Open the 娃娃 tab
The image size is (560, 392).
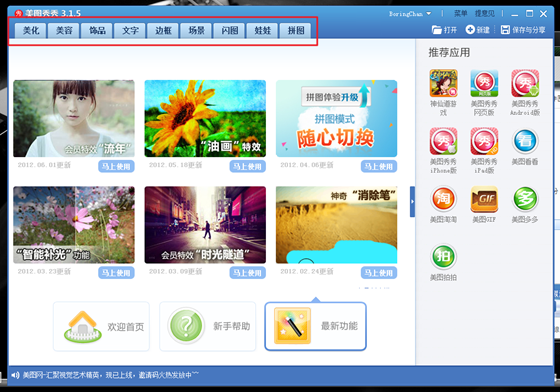pos(262,30)
